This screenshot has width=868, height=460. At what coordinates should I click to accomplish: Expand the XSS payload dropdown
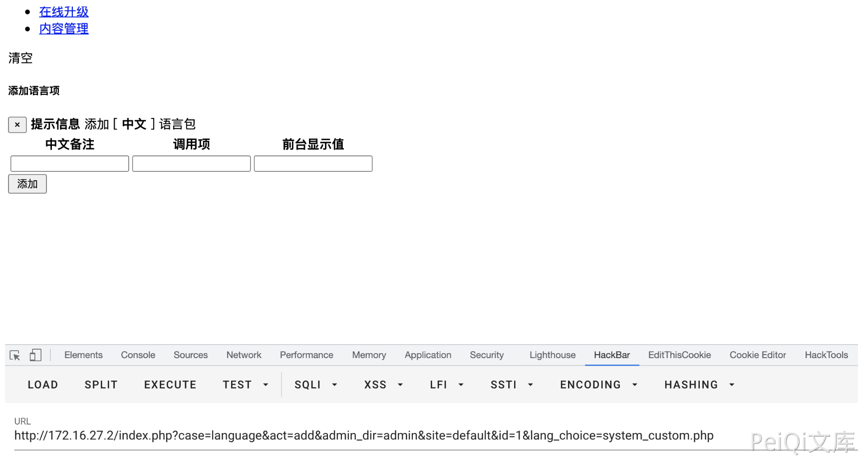pos(383,385)
